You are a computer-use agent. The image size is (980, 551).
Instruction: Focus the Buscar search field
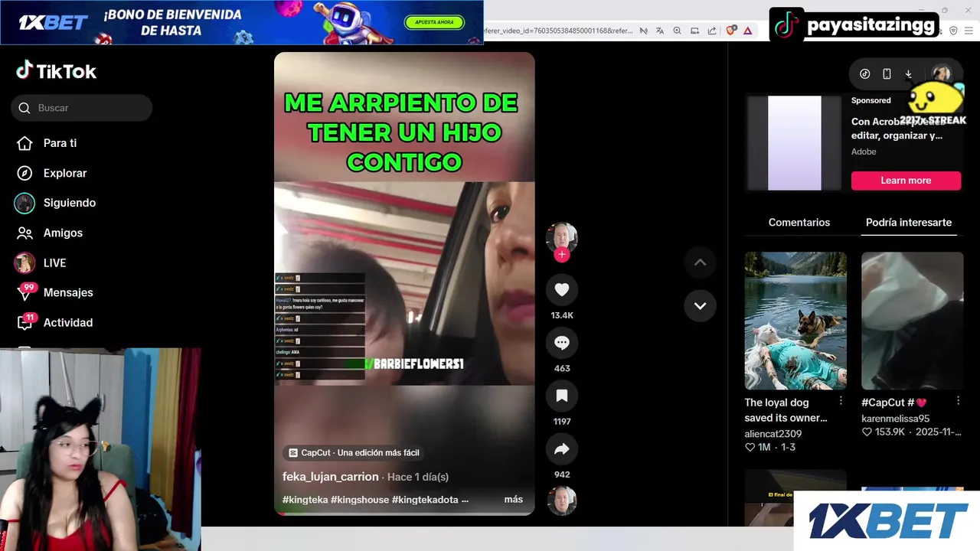tap(82, 108)
